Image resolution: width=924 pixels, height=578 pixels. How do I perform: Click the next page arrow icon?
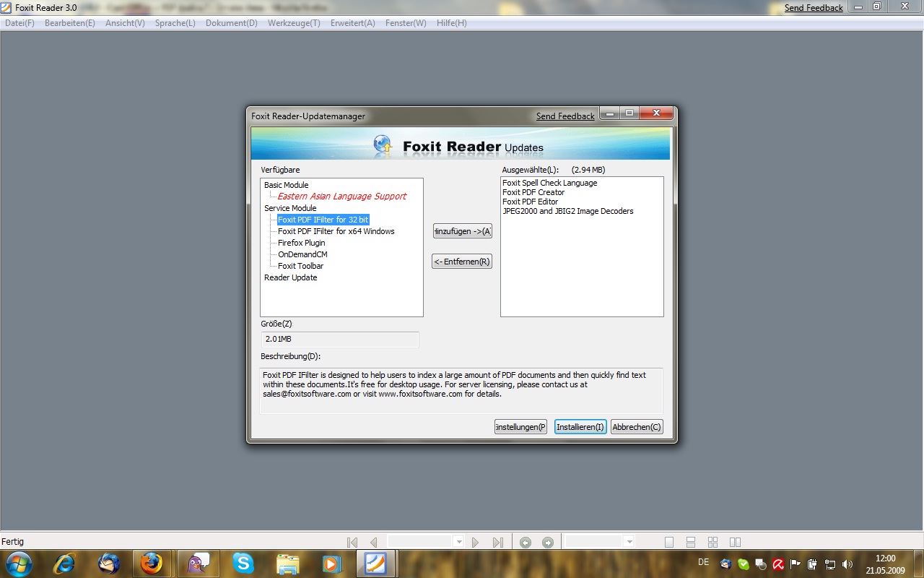[475, 542]
